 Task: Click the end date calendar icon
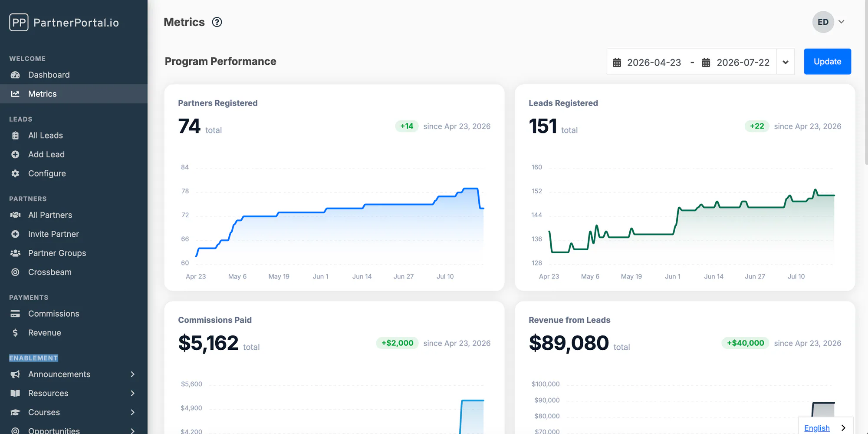[706, 63]
